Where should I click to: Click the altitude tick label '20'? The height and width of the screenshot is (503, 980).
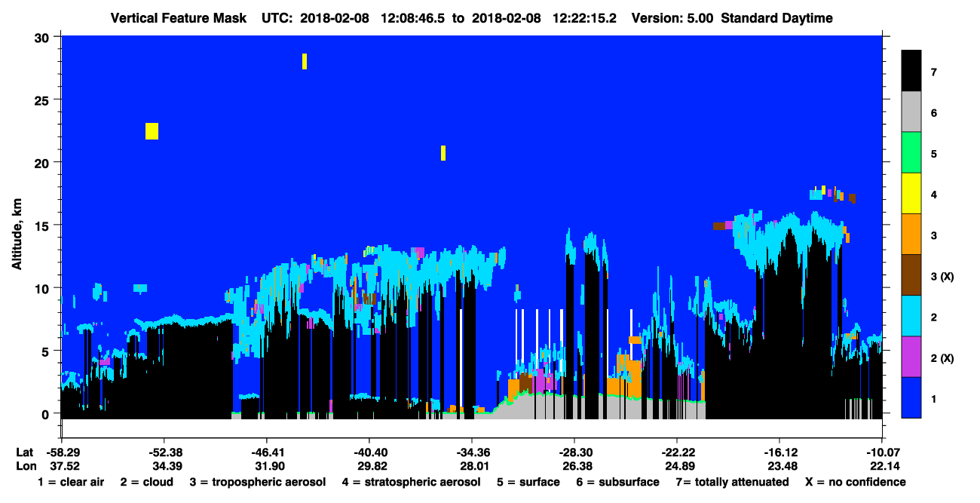(44, 162)
